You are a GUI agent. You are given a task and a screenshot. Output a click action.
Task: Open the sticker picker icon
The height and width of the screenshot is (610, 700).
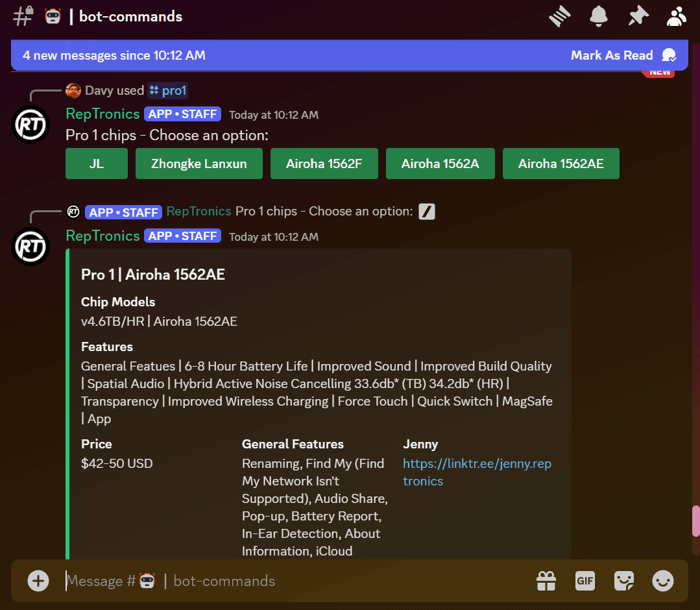(623, 581)
